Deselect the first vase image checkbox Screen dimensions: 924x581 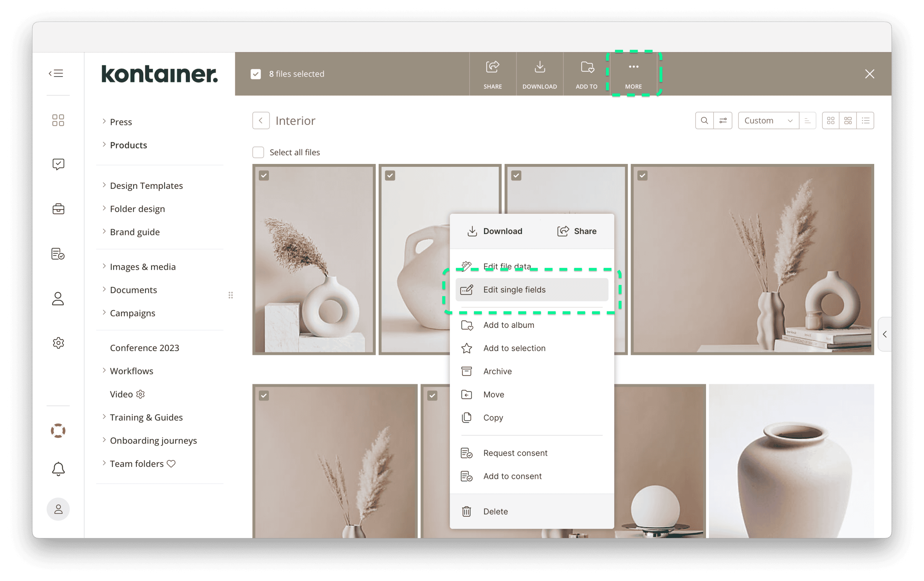[x=264, y=175]
